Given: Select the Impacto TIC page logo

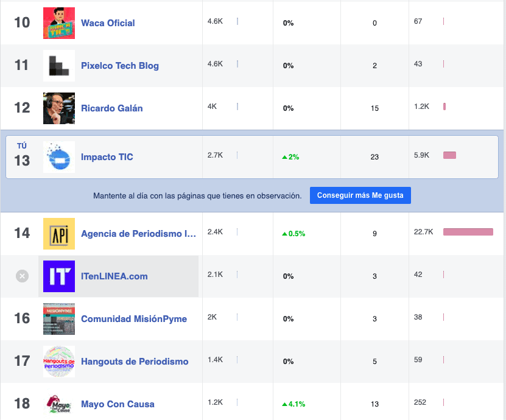Looking at the screenshot, I should (x=59, y=157).
